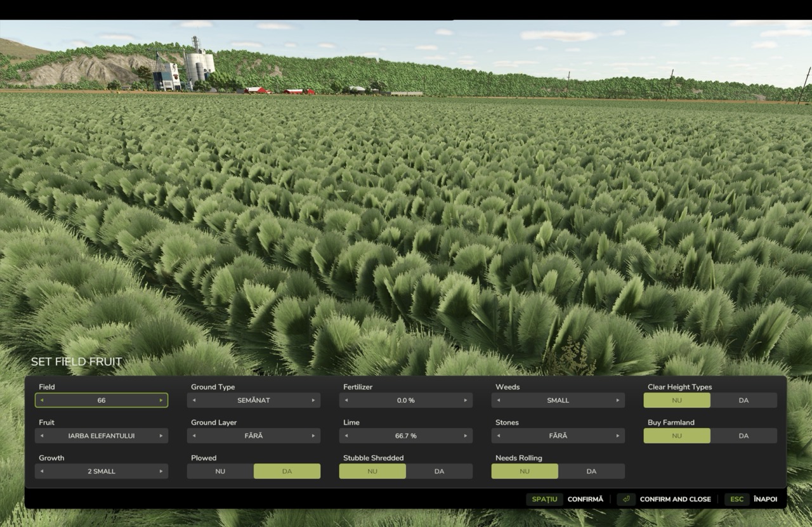Click the left arrow of Field selector
This screenshot has width=812, height=527.
point(42,400)
